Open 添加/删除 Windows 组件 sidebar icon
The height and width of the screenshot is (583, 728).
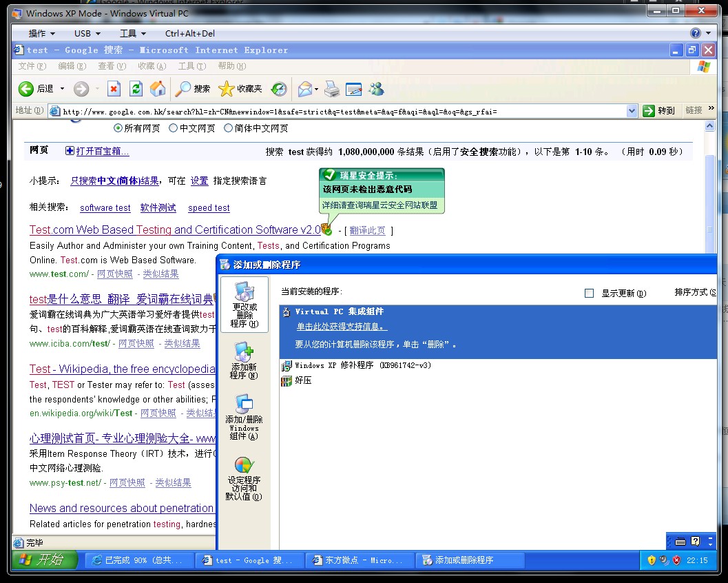coord(244,416)
